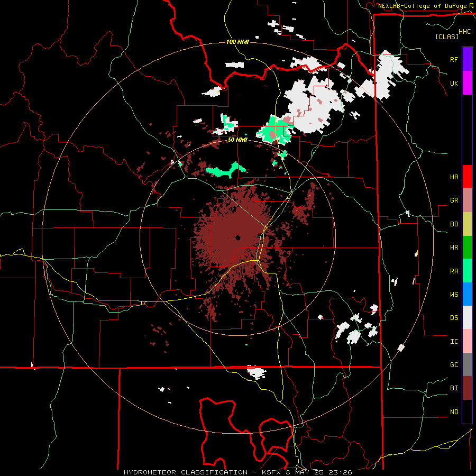Click the HR dark green legend swatch

click(467, 247)
